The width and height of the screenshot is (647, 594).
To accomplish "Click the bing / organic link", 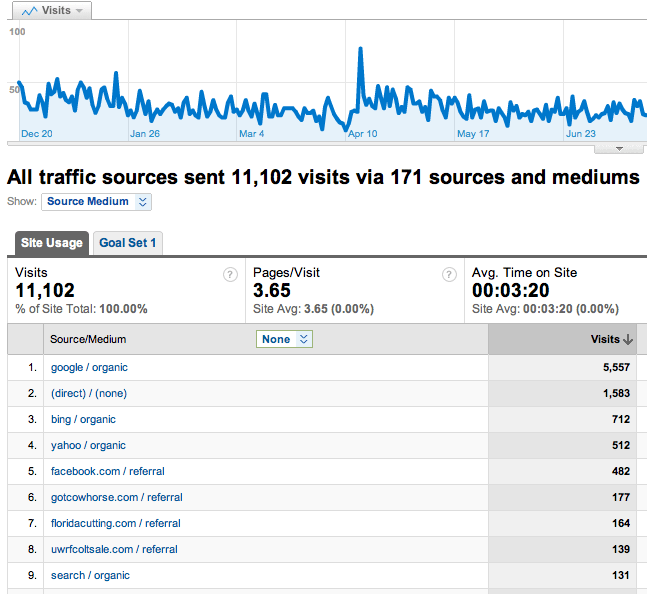I will tap(83, 419).
